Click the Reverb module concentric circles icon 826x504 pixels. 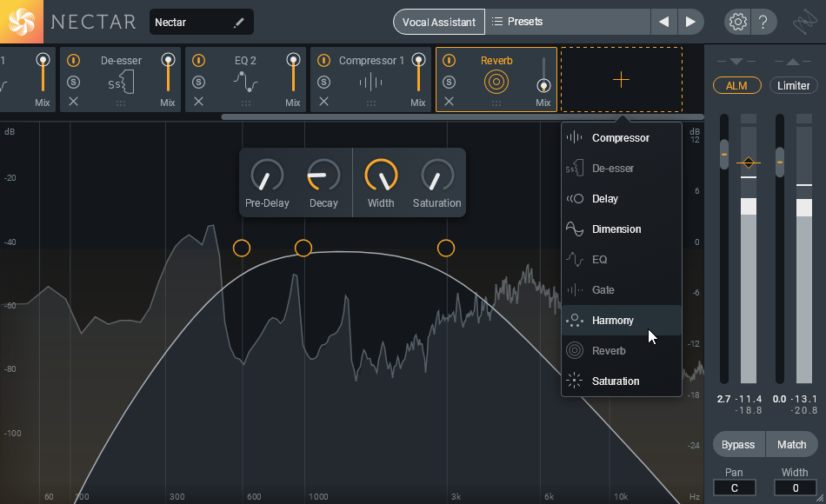[x=496, y=83]
